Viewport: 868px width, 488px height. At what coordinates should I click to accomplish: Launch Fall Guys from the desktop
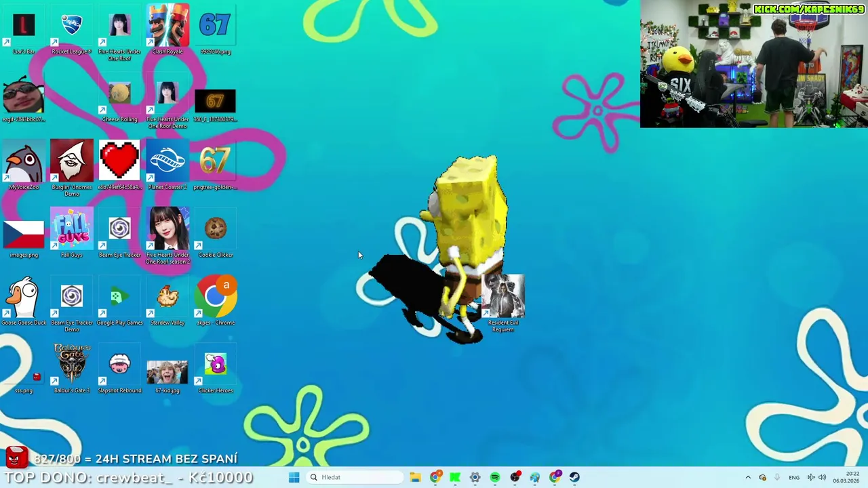point(71,234)
